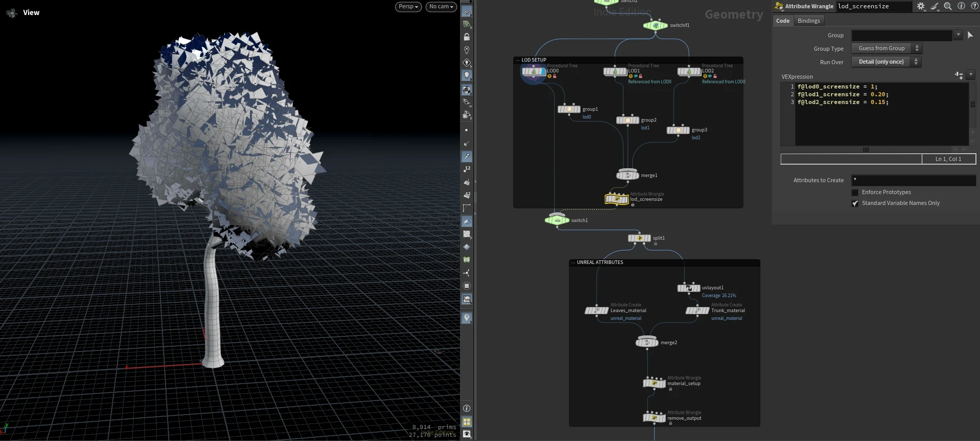Viewport: 980px width, 441px height.
Task: Click the 'unreal_material' label under Leaves_material
Action: click(x=626, y=318)
